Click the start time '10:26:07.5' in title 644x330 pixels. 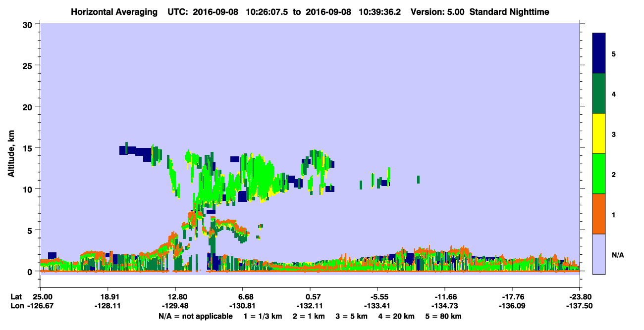(267, 12)
